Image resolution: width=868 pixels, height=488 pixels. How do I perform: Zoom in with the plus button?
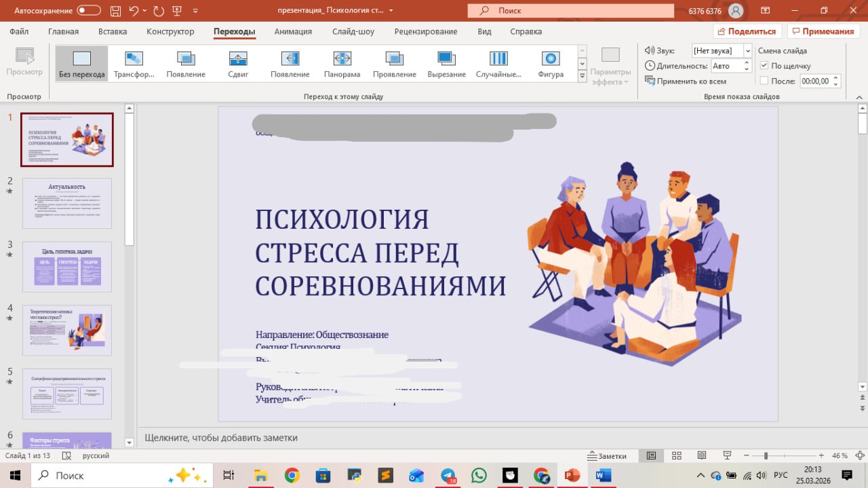coord(821,455)
